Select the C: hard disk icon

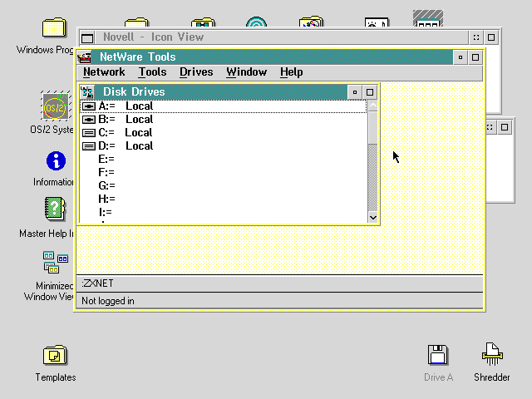(89, 133)
